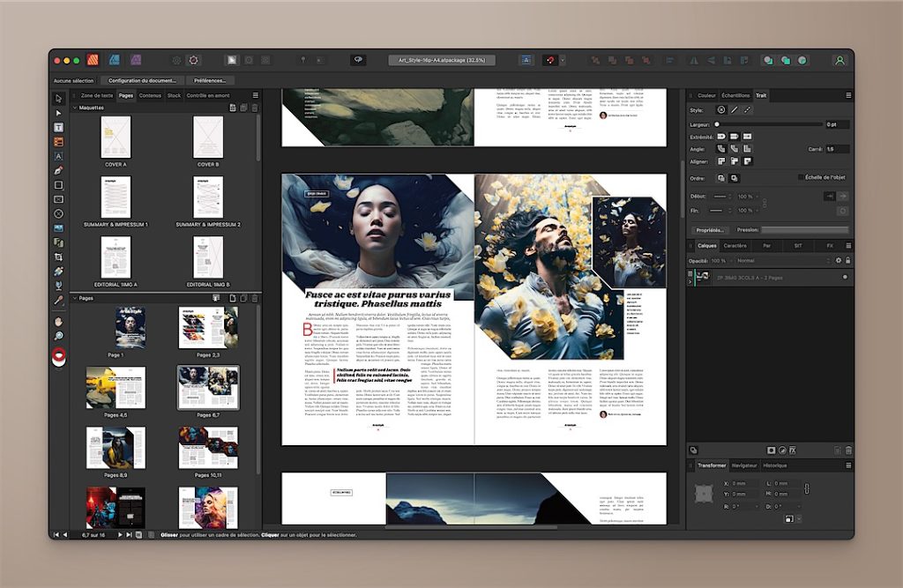
Task: Select the Ellipse shape tool
Action: click(x=59, y=213)
